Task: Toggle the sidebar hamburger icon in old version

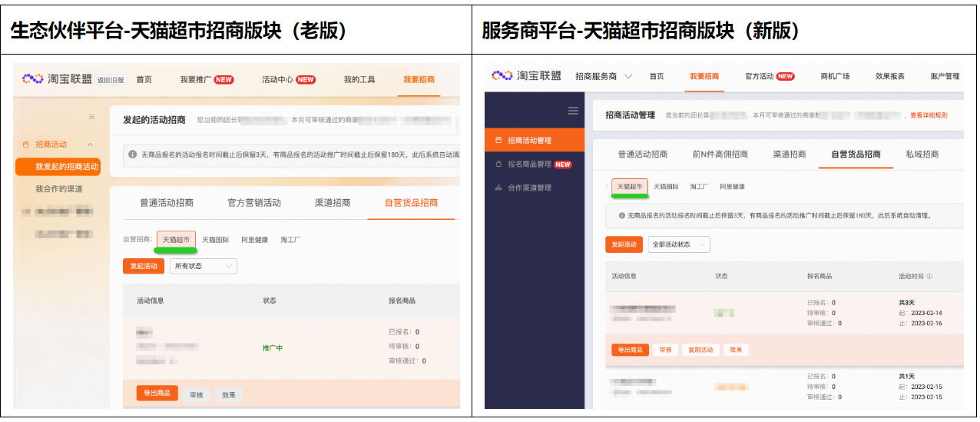Action: (x=92, y=117)
